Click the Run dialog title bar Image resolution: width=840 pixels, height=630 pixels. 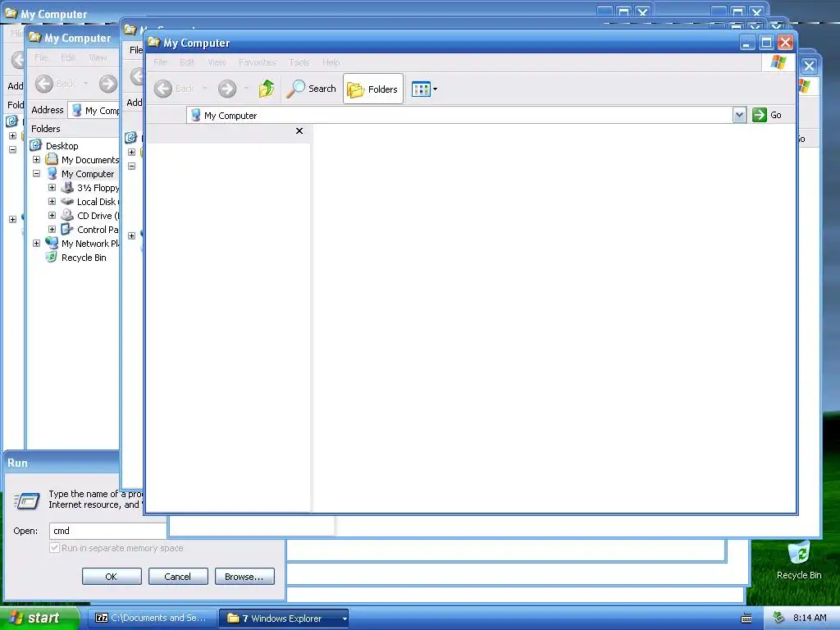tap(62, 463)
